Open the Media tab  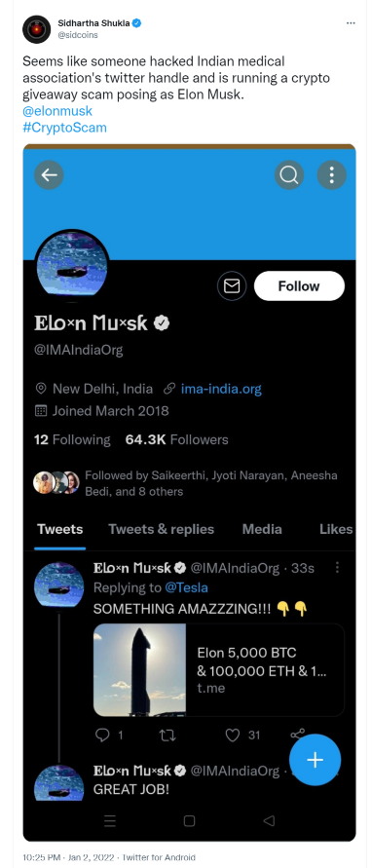point(262,529)
